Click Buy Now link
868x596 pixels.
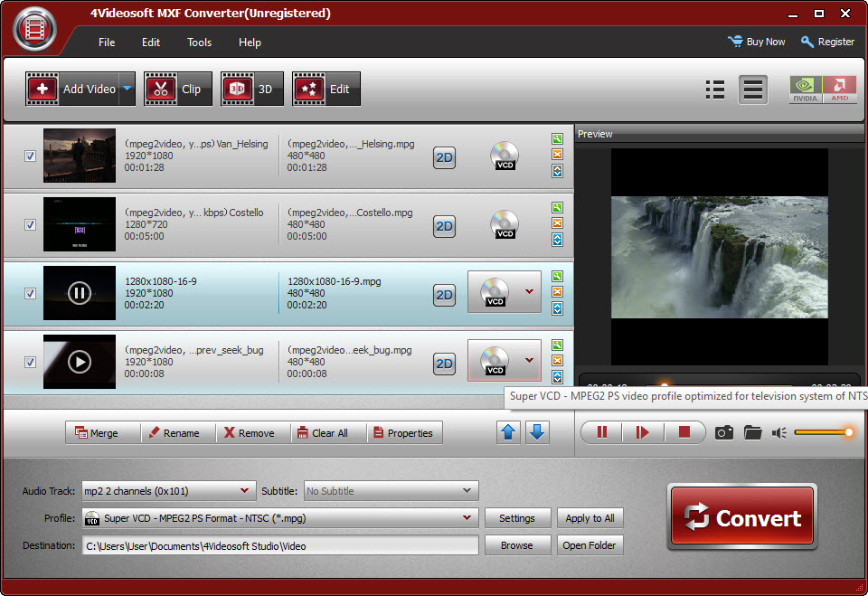point(757,42)
